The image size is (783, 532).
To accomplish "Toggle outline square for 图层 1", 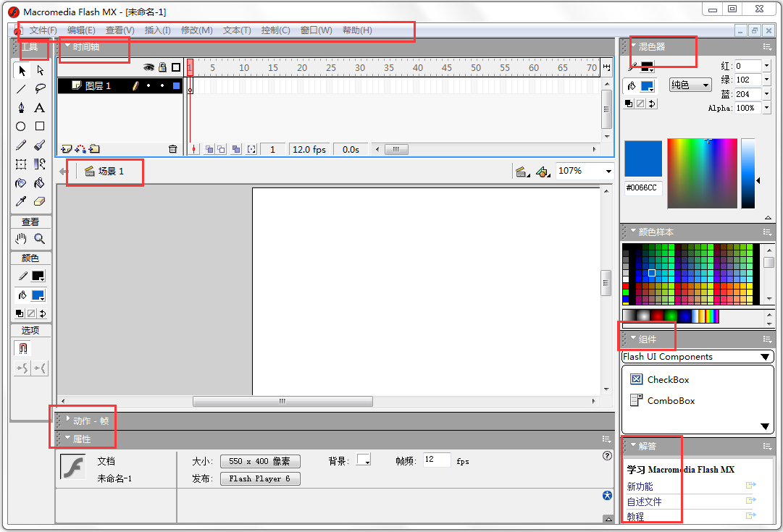I will (x=176, y=86).
